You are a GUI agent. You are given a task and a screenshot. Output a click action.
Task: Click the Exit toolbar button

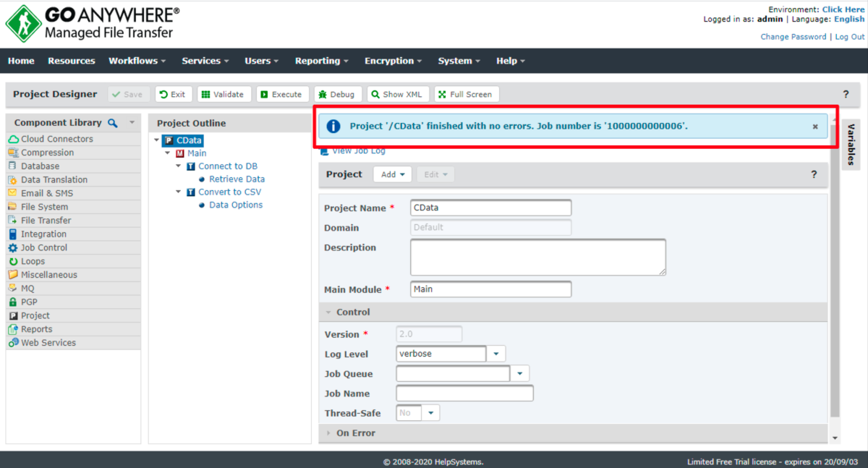point(174,94)
